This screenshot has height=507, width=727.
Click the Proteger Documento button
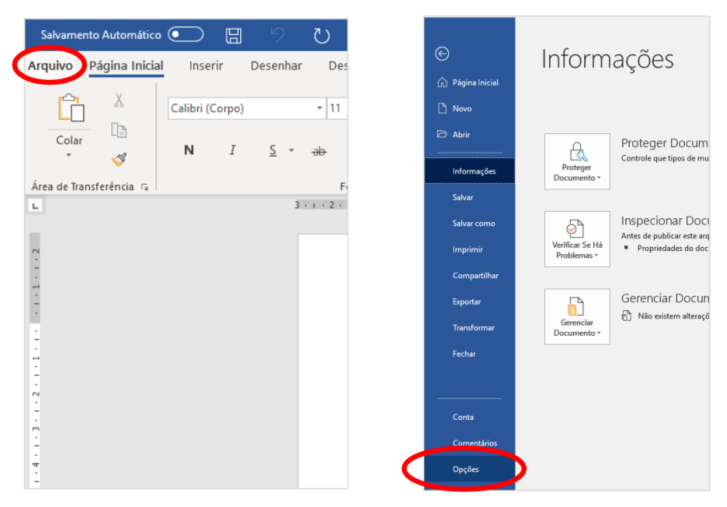(x=577, y=161)
